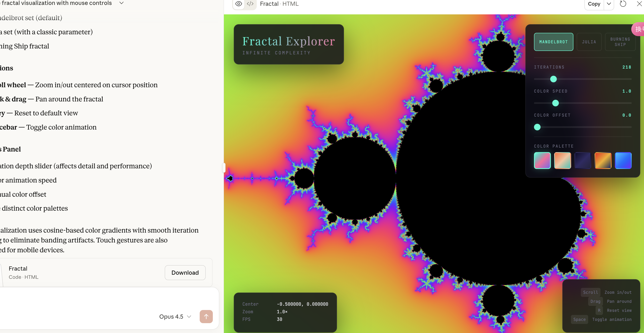The width and height of the screenshot is (644, 333).
Task: Switch to Julia fractal mode
Action: coord(589,42)
